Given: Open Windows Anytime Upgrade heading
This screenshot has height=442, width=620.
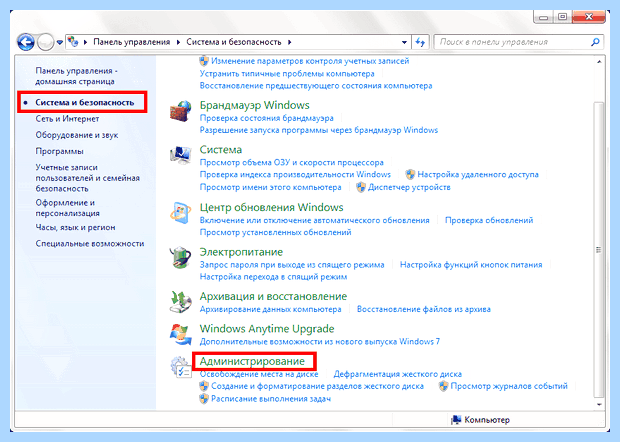Looking at the screenshot, I should (x=267, y=329).
